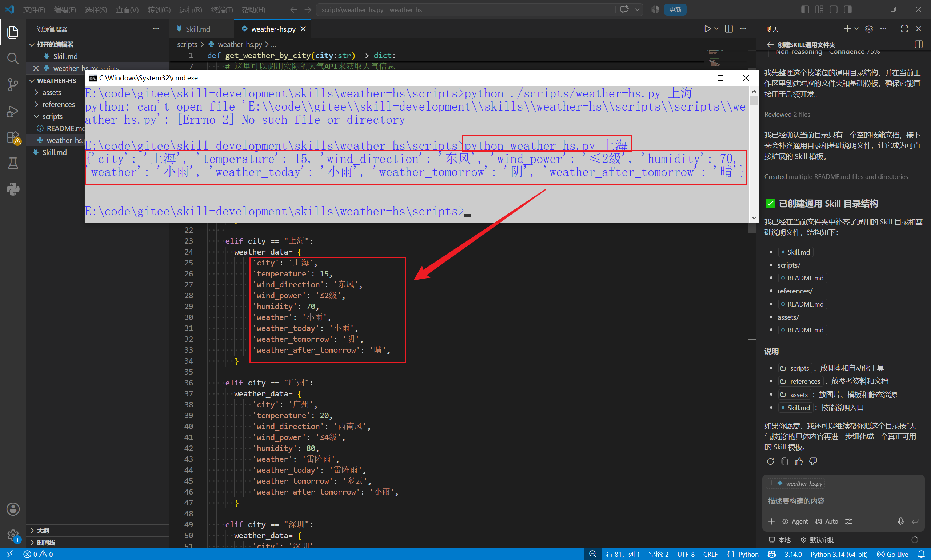Click Go Live in status bar
This screenshot has width=931, height=560.
point(893,554)
